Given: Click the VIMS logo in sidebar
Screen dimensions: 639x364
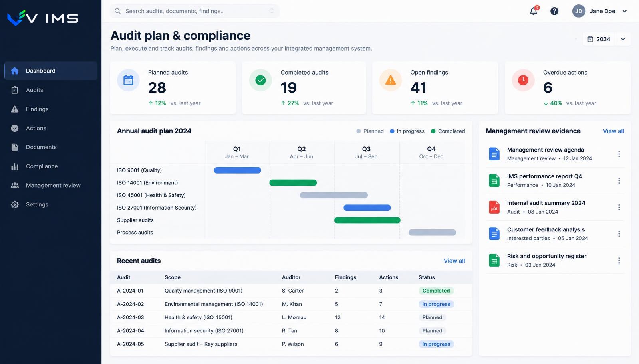Looking at the screenshot, I should 43,18.
